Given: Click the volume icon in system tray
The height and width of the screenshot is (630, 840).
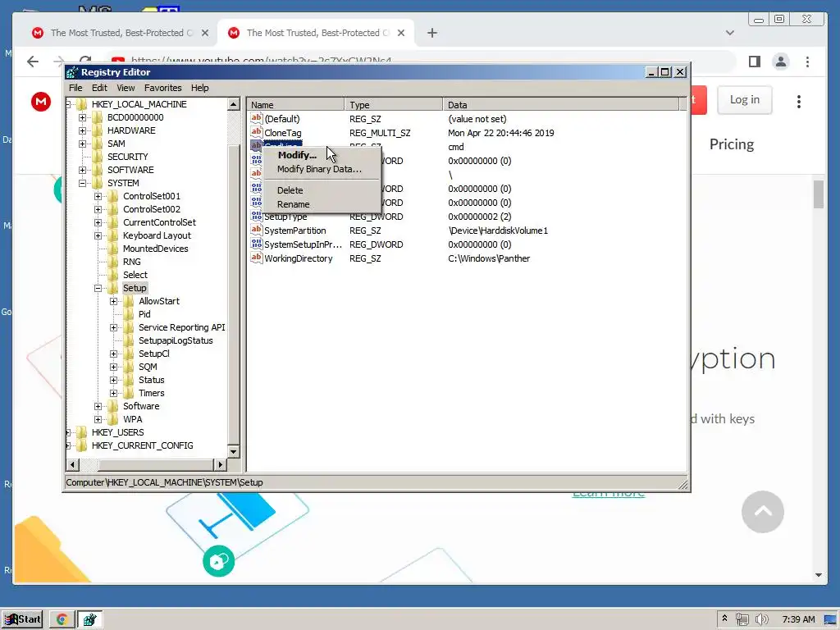Looking at the screenshot, I should pos(761,619).
